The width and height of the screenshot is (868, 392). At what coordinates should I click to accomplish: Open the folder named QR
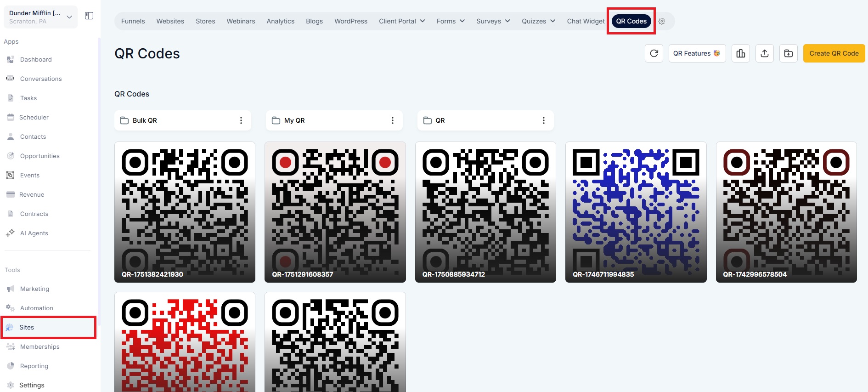[x=485, y=120]
